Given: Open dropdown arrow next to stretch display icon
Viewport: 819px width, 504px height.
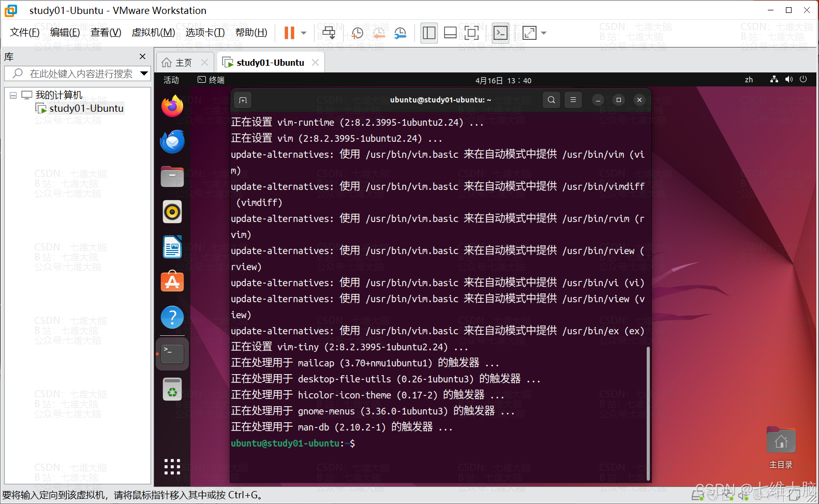Looking at the screenshot, I should [544, 33].
